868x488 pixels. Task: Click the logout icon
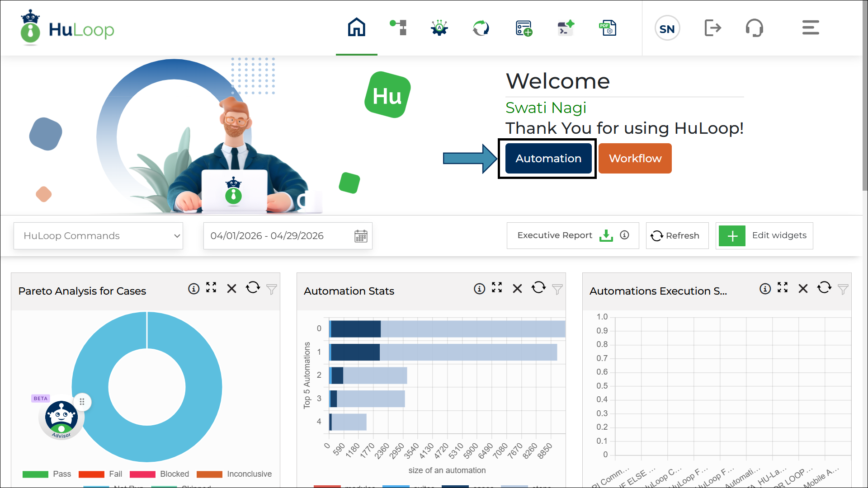pyautogui.click(x=713, y=28)
